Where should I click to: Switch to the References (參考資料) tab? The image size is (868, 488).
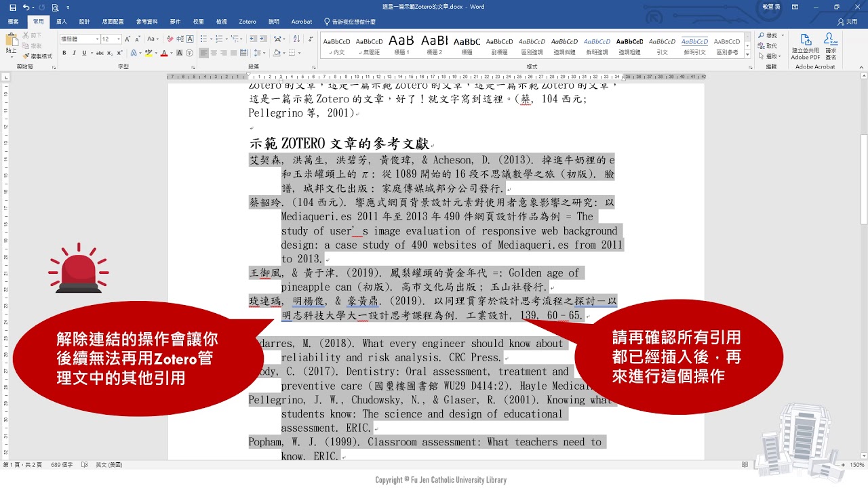pos(146,22)
